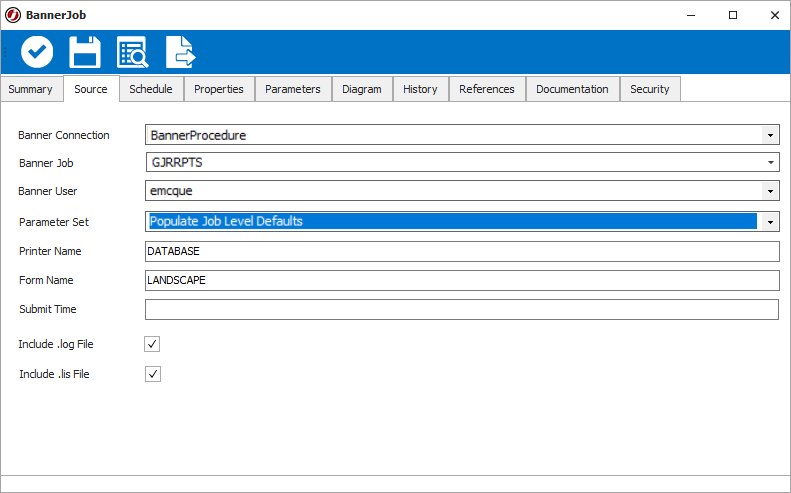This screenshot has width=791, height=493.
Task: Open the Parameters tab
Action: pos(293,89)
